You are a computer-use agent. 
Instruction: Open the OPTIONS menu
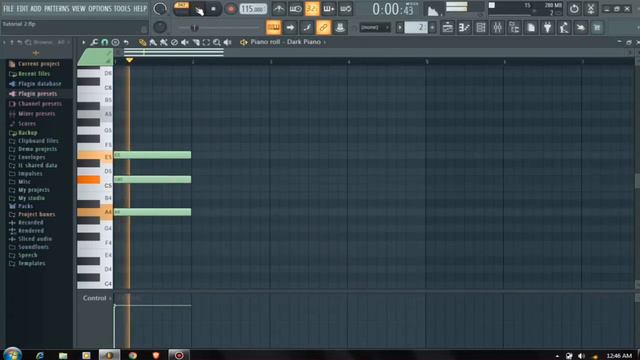(100, 9)
